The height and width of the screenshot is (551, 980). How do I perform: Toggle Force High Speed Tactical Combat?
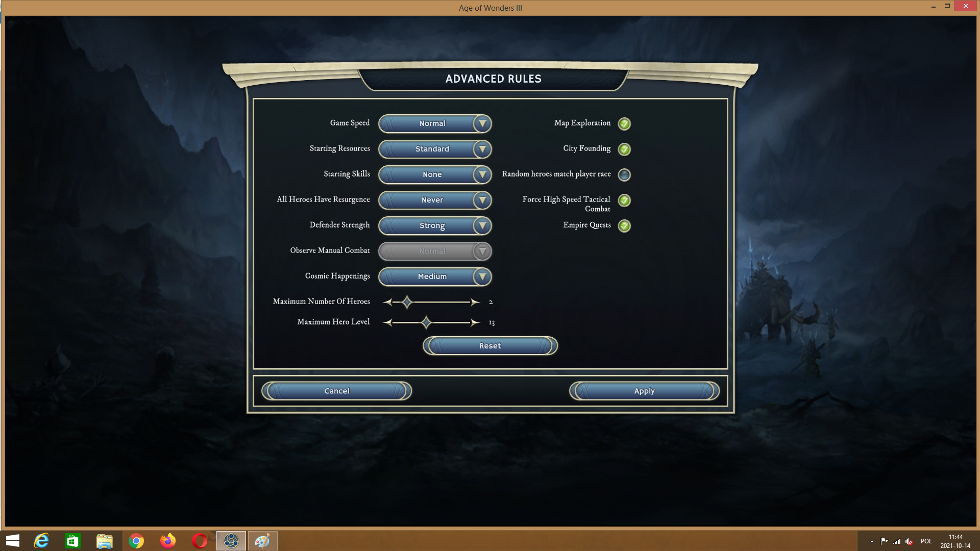click(x=624, y=200)
